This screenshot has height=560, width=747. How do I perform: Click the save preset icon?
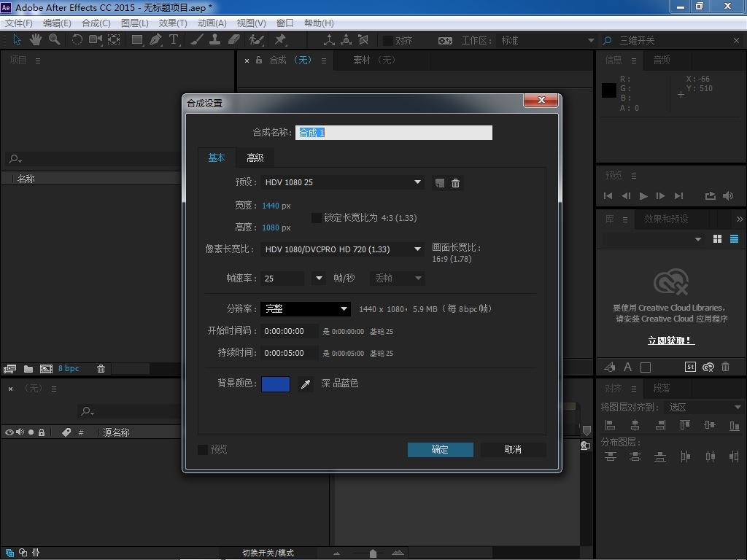pos(439,183)
